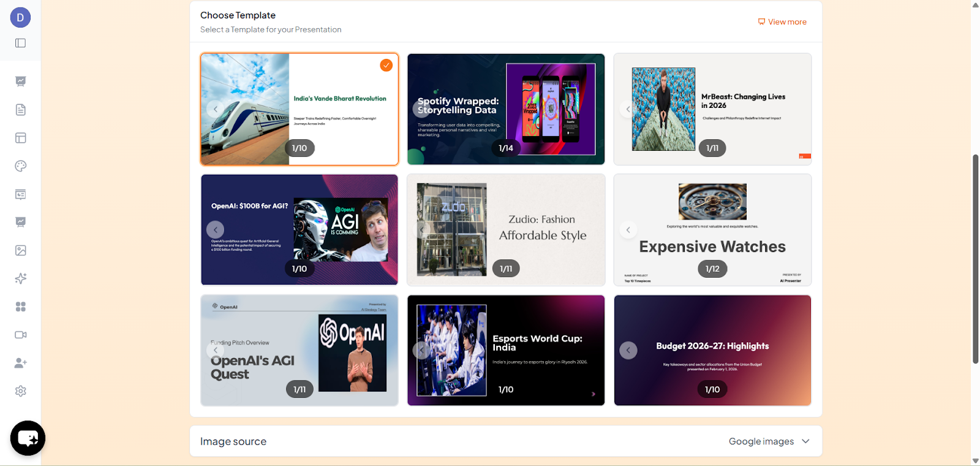Open the chat support bubble widget
Image resolution: width=980 pixels, height=466 pixels.
coord(28,438)
